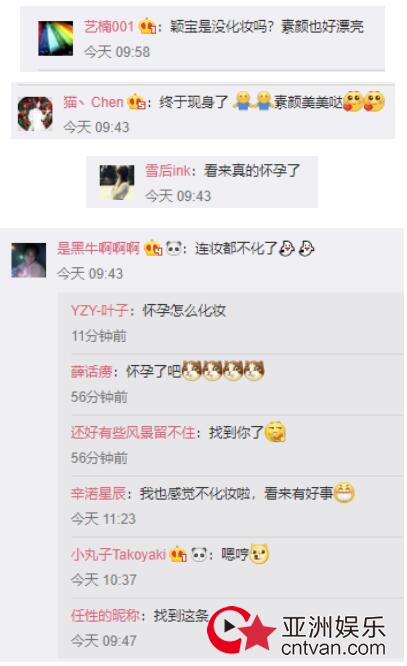The height and width of the screenshot is (666, 407).
Task: Click the username 是黑牛啊啊啊
Action: click(98, 248)
